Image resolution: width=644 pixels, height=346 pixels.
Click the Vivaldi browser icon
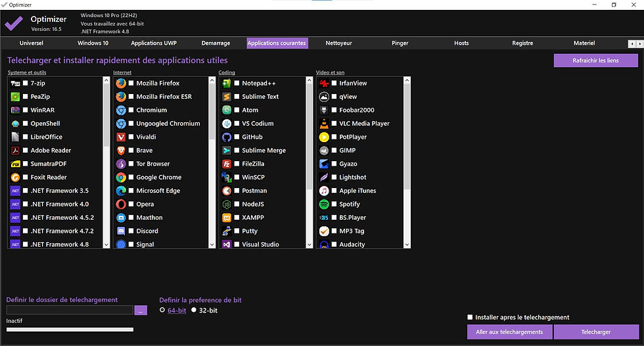click(121, 137)
